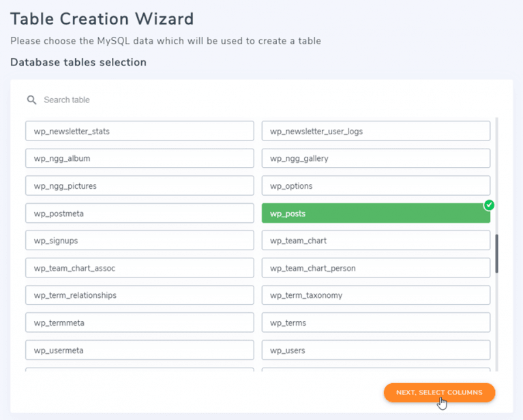This screenshot has width=523, height=420.
Task: Select the wp_signups table
Action: (x=139, y=241)
